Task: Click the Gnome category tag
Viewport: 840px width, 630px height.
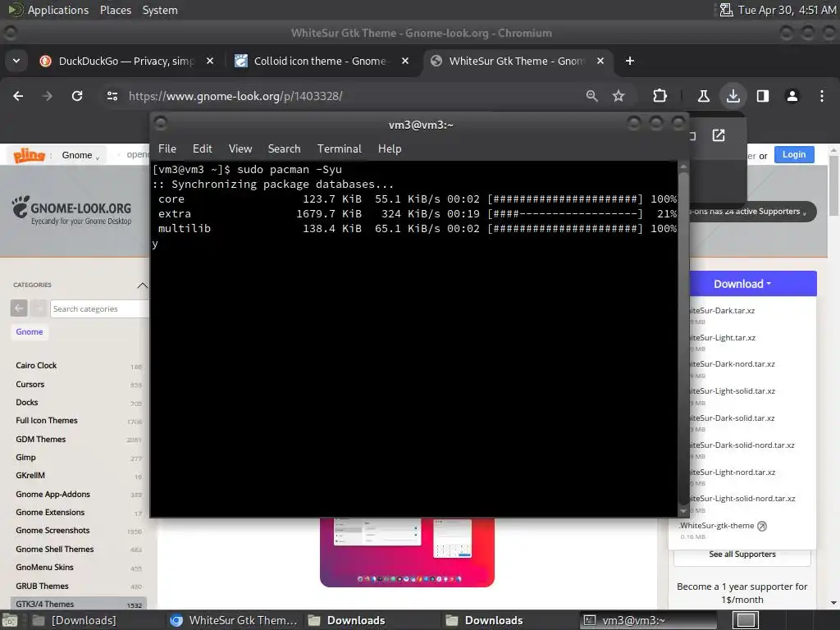Action: click(x=30, y=331)
